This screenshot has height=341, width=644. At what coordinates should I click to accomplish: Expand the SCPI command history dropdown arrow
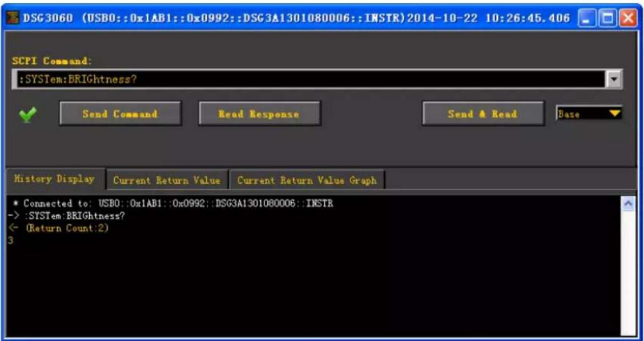click(x=615, y=79)
